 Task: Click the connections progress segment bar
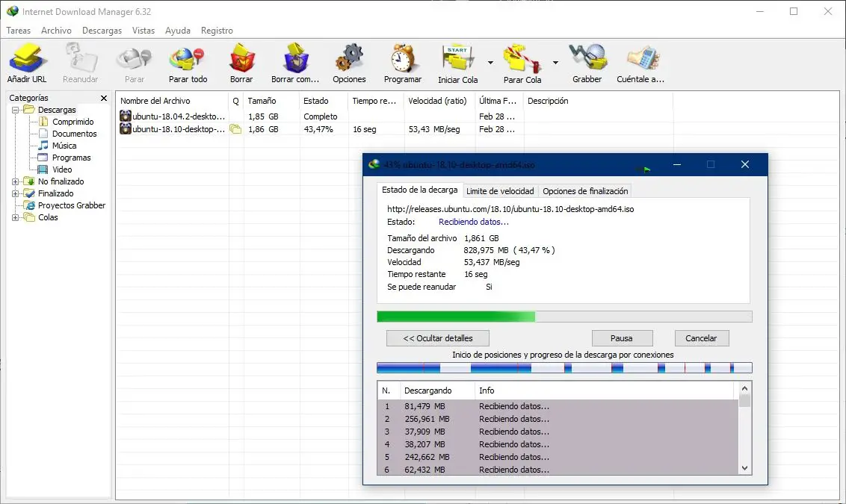[564, 368]
